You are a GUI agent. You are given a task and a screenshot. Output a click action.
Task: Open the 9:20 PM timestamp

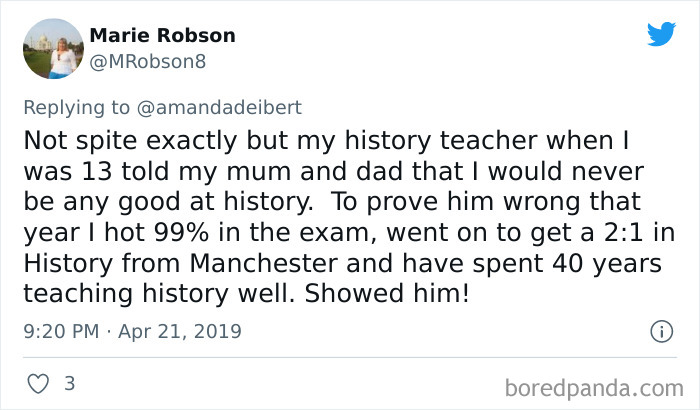[61, 331]
